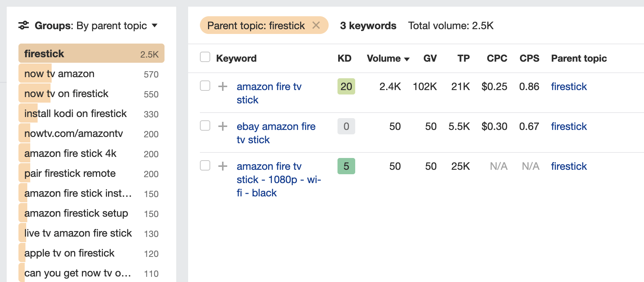This screenshot has height=282, width=644.
Task: Click the green KD badge showing 20
Action: [346, 86]
